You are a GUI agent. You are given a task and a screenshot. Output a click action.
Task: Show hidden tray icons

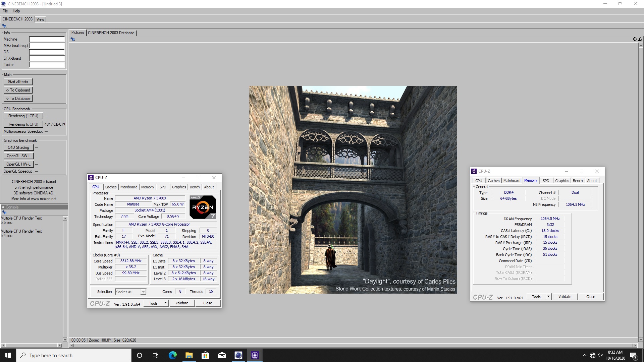tap(584, 355)
